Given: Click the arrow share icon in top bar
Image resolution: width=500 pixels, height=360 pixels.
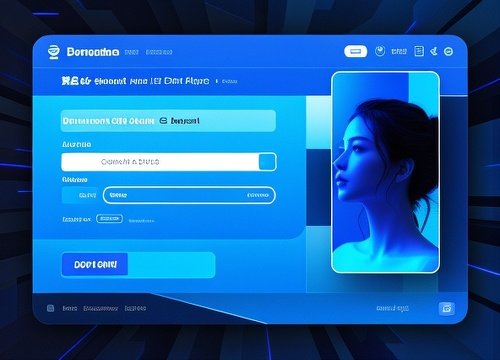Looking at the screenshot, I should tap(433, 51).
